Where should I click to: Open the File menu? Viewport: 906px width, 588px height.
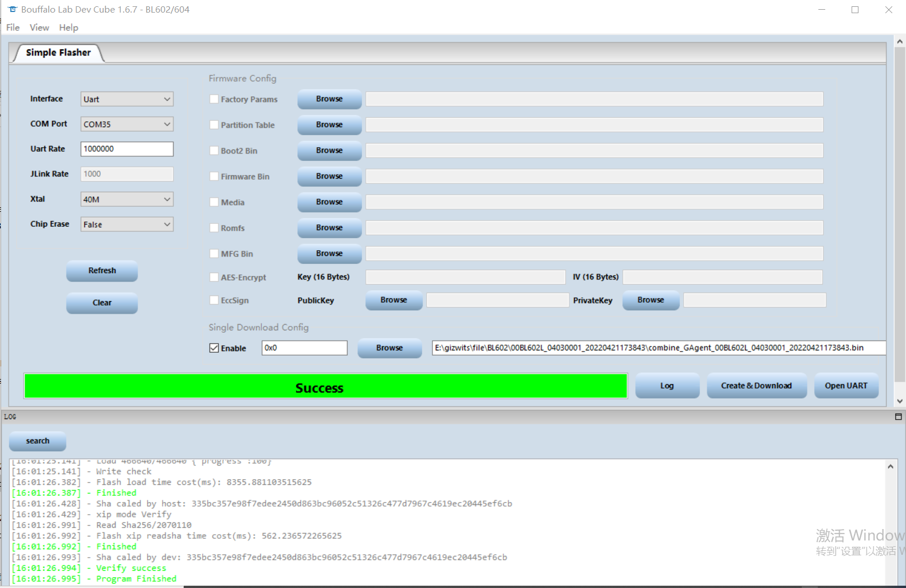click(x=13, y=27)
